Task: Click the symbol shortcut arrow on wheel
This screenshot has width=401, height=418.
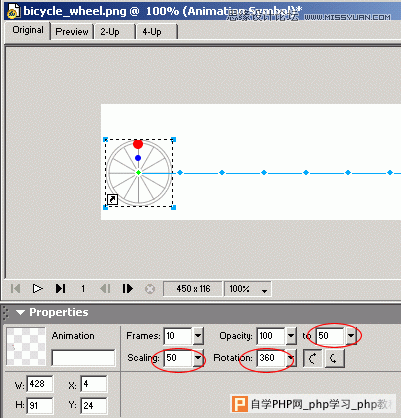Action: 112,199
